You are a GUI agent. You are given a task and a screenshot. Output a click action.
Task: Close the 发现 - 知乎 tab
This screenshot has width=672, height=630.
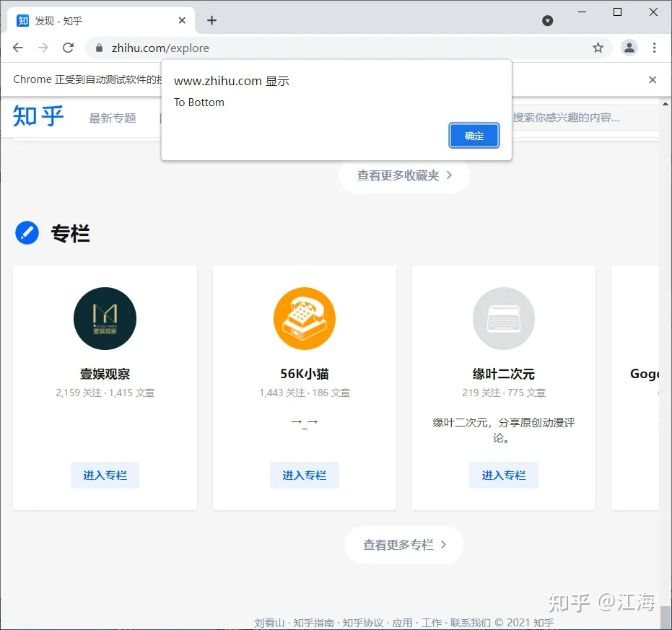[x=182, y=20]
